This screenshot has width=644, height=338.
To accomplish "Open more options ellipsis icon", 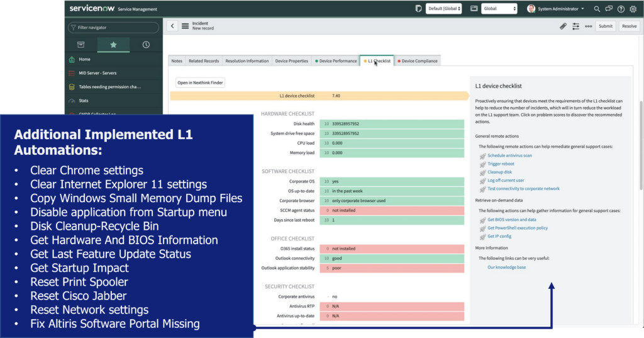I will [x=589, y=26].
